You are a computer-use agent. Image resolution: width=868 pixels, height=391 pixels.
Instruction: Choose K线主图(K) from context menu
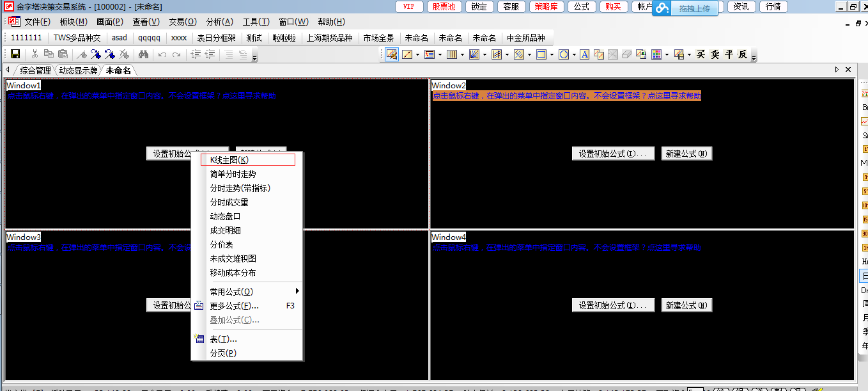[247, 160]
